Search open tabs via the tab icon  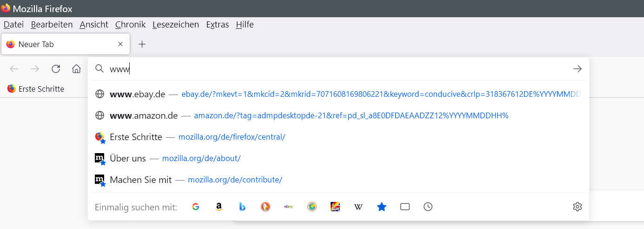[405, 207]
